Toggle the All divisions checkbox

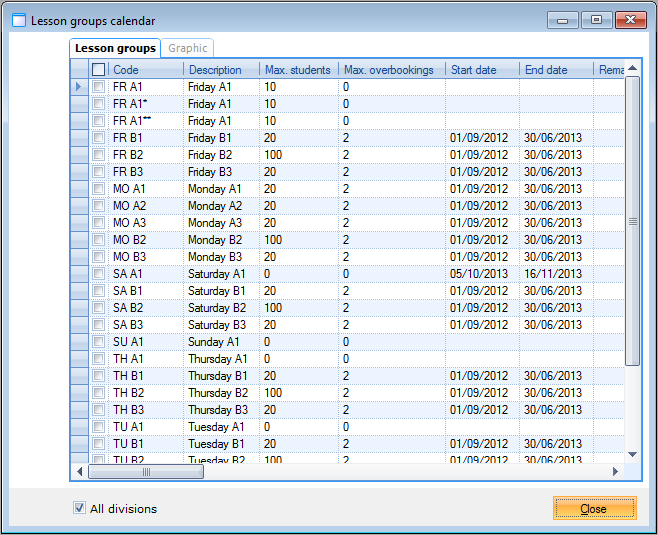pyautogui.click(x=80, y=508)
